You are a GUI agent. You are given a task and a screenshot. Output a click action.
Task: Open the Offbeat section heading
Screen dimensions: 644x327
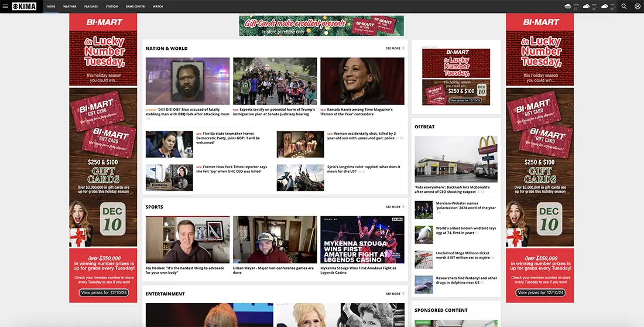pyautogui.click(x=424, y=127)
